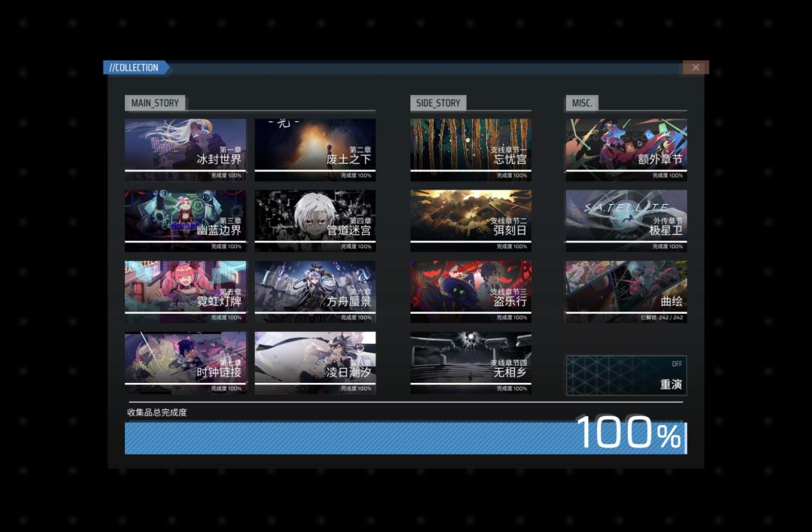This screenshot has width=812, height=532.
Task: Open chapter five 霓虹灯牌 card
Action: click(186, 291)
